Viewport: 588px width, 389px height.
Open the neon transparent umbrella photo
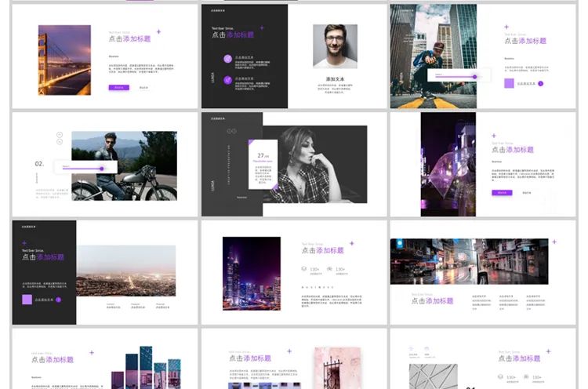[448, 164]
